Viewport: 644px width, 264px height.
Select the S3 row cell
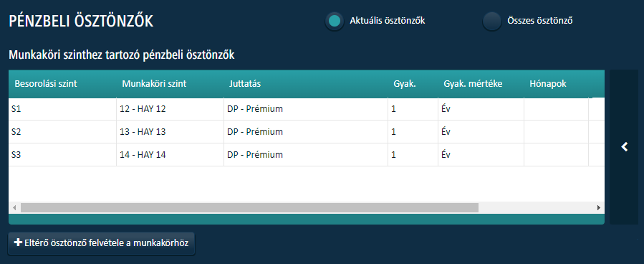(62, 155)
